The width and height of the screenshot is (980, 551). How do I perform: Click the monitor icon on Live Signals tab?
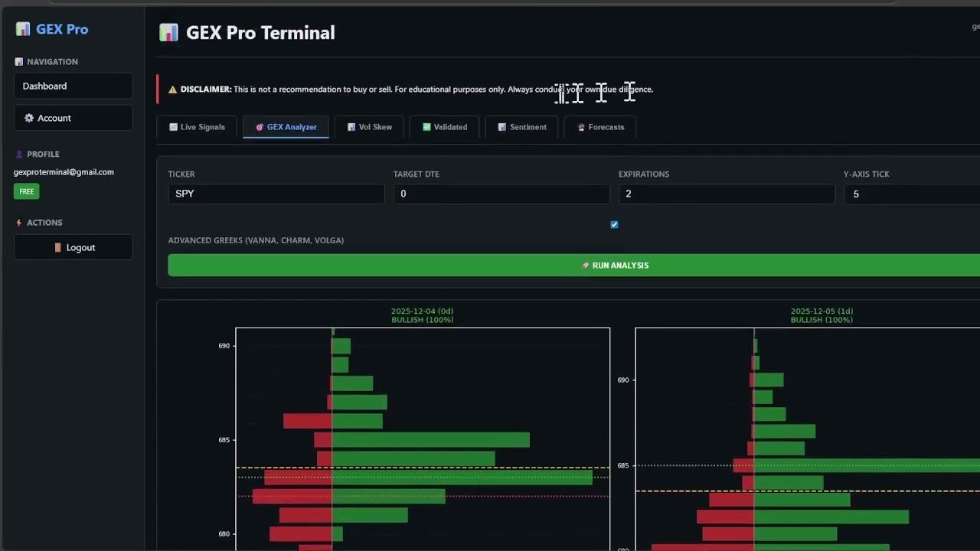[173, 127]
